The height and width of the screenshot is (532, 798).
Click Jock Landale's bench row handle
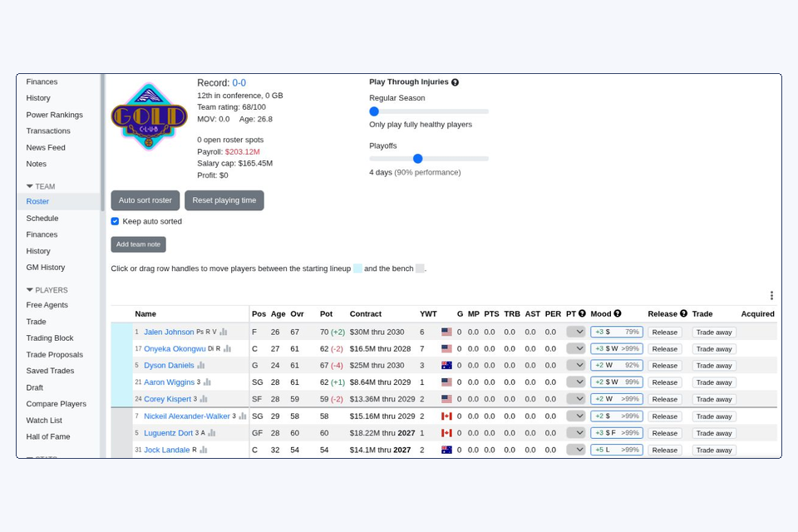[x=121, y=450]
